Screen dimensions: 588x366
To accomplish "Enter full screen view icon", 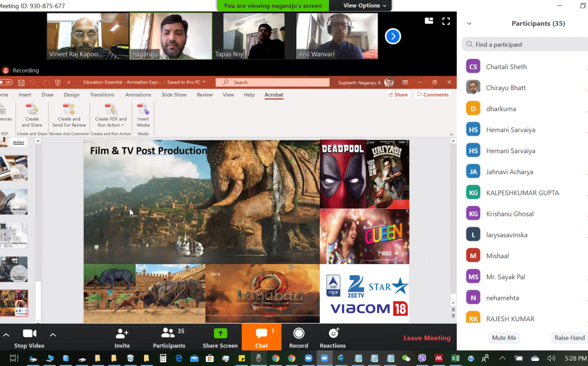I will point(446,21).
